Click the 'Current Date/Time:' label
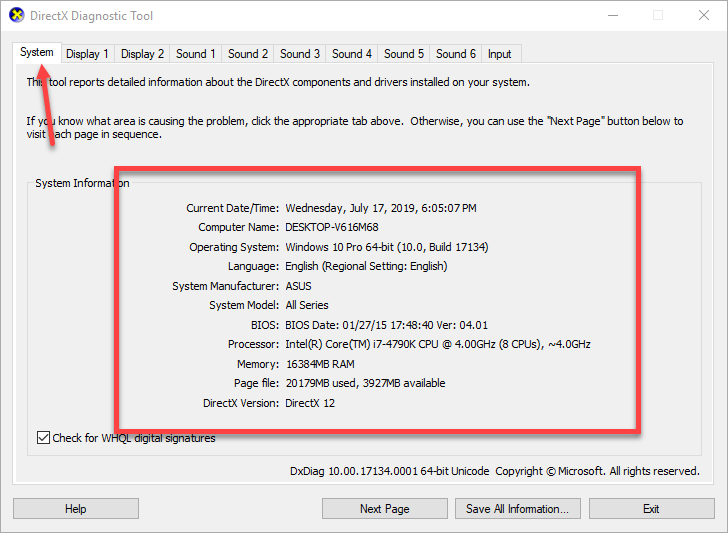728x533 pixels. (233, 208)
